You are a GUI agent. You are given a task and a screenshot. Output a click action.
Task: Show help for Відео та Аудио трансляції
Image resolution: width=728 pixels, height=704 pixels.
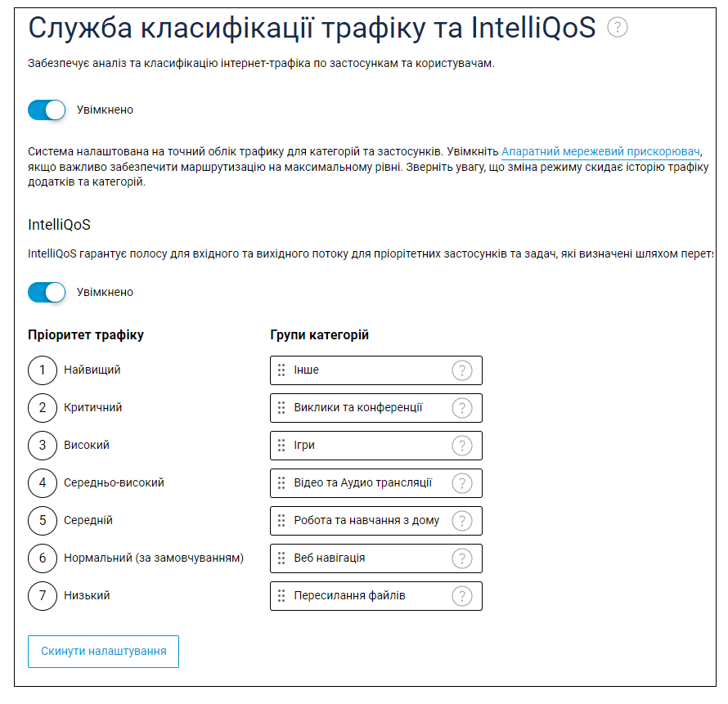coord(462,483)
